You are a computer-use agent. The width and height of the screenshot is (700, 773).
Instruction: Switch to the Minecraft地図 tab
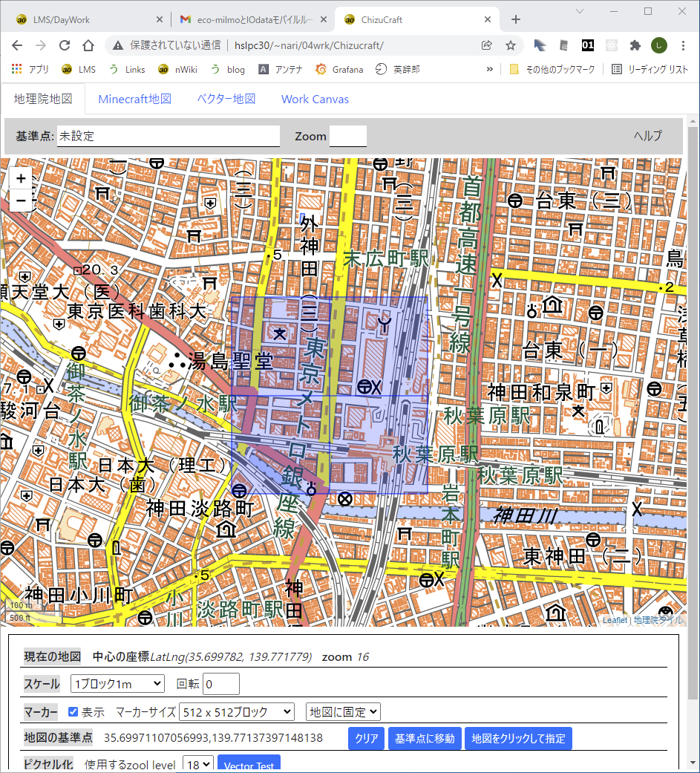point(134,99)
